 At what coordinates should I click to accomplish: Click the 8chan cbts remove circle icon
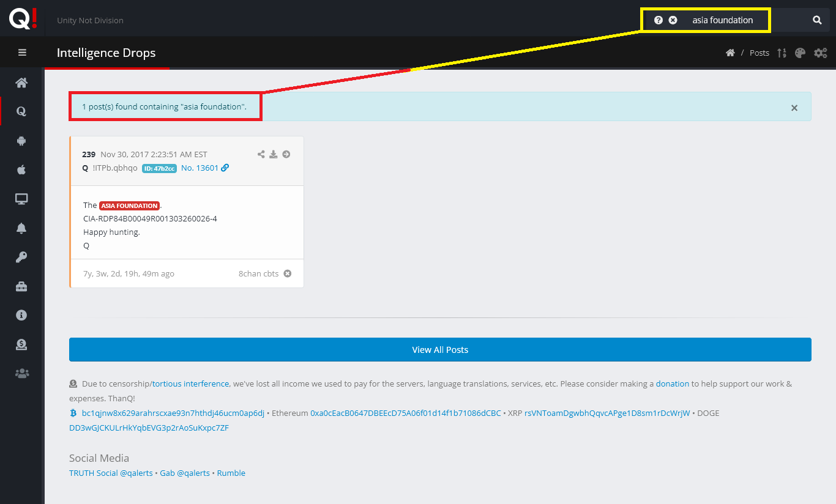288,273
